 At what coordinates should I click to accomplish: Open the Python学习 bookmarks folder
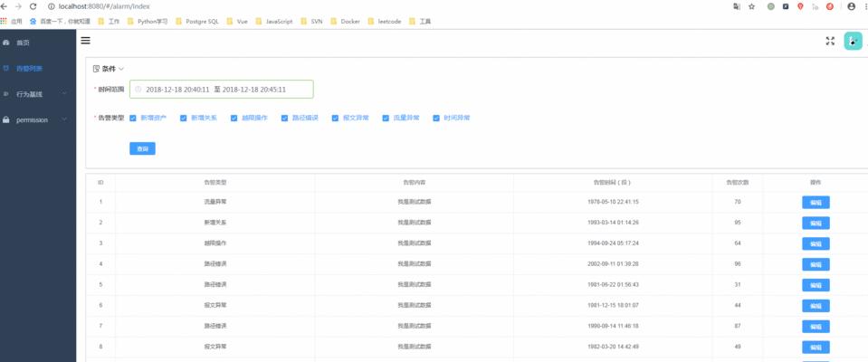[x=147, y=22]
